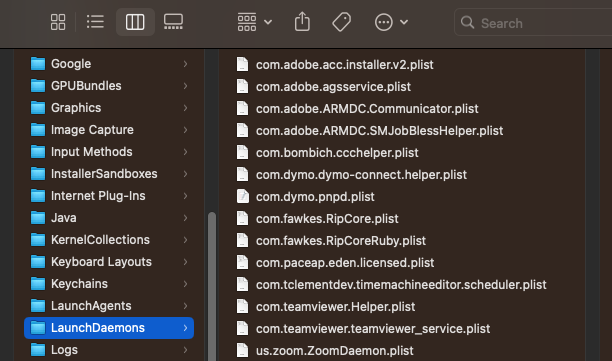Select the InstallerSandboxes folder icon

(38, 174)
